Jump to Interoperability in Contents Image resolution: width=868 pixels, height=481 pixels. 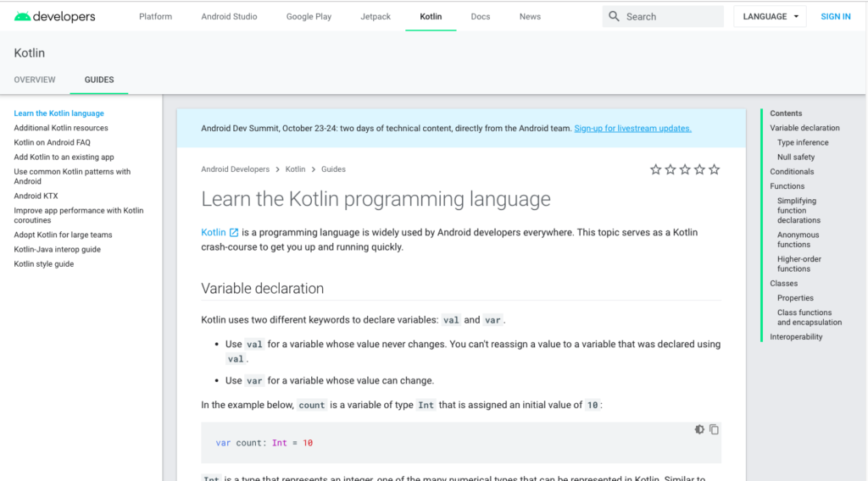(796, 337)
